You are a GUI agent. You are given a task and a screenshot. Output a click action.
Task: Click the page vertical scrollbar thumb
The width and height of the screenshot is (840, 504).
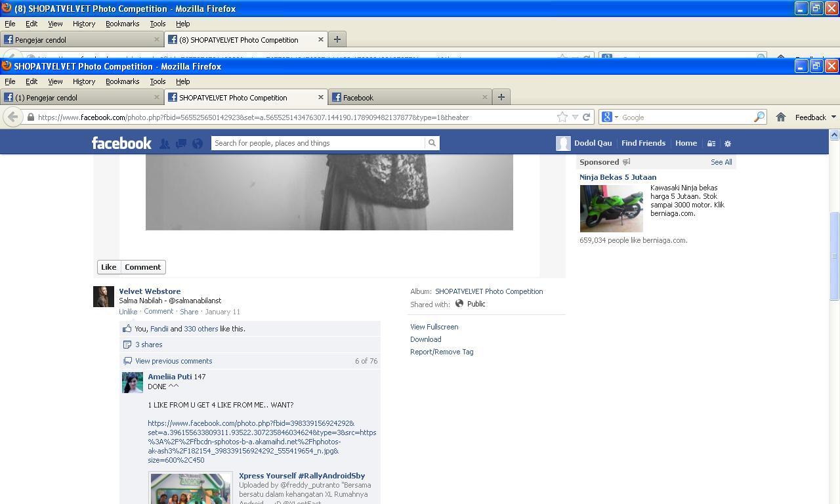834,255
